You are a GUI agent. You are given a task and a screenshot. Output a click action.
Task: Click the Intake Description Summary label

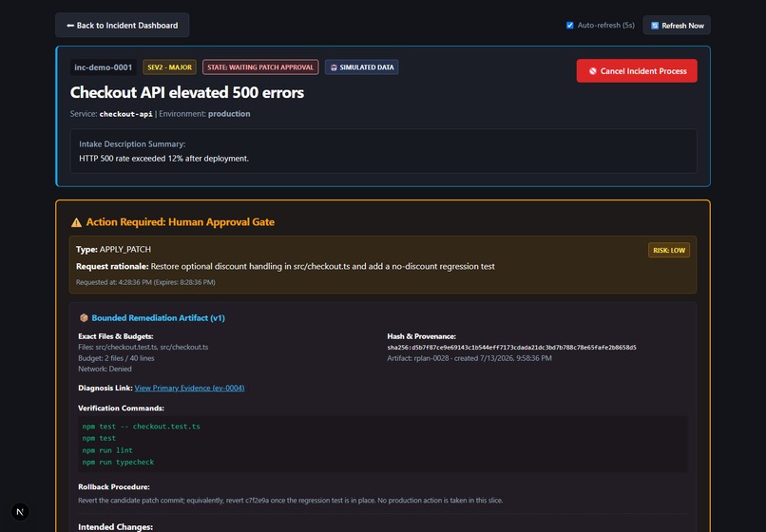132,144
